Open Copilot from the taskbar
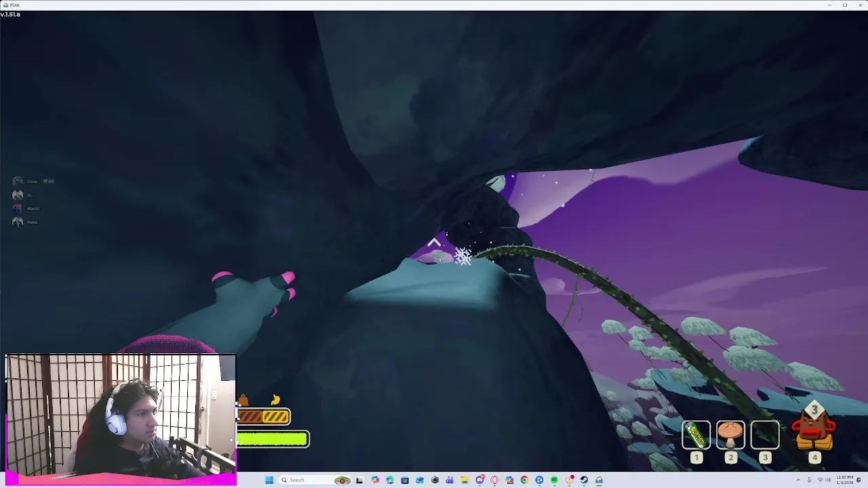 pos(375,481)
